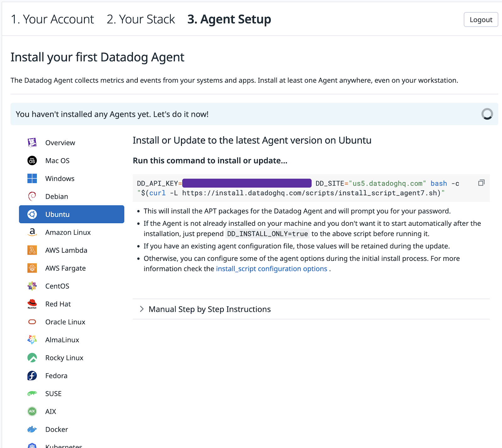This screenshot has height=448, width=502.
Task: Click the SUSE chameleon icon
Action: pos(32,393)
